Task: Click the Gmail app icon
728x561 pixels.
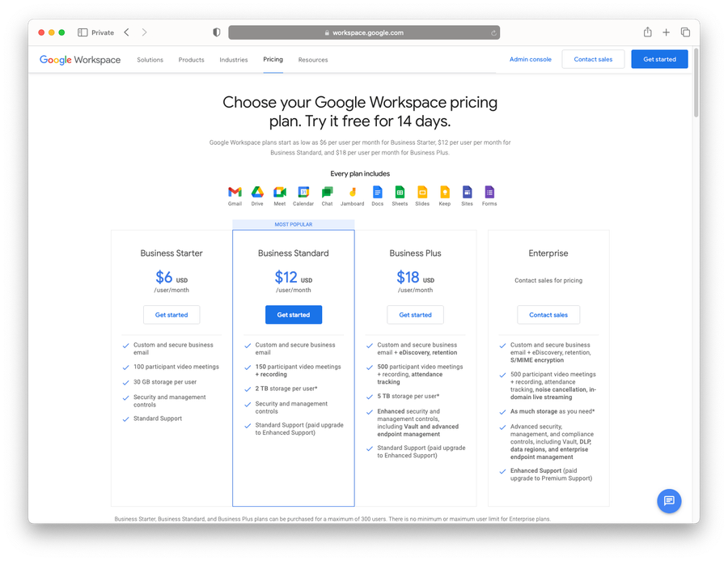Action: click(x=235, y=192)
